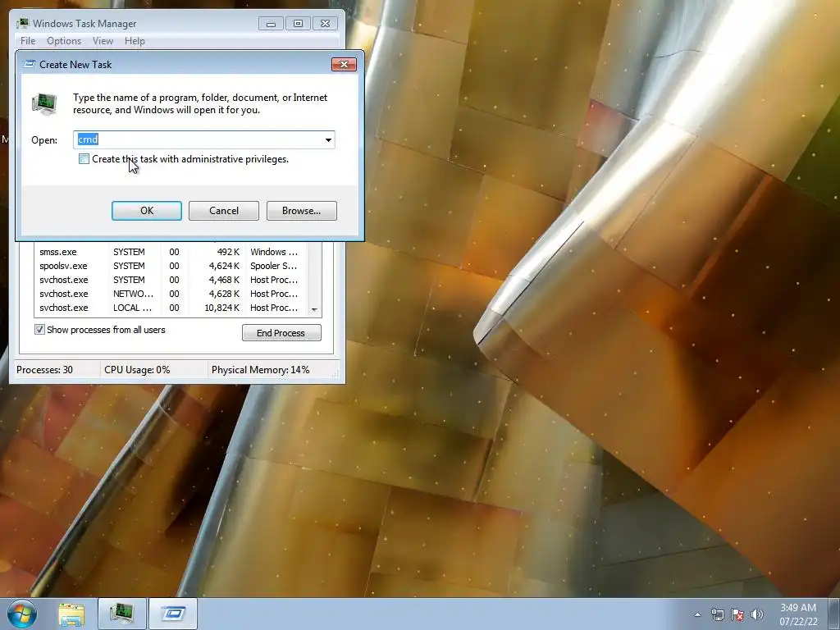
Task: Open the Action Center flag icon
Action: click(x=737, y=614)
